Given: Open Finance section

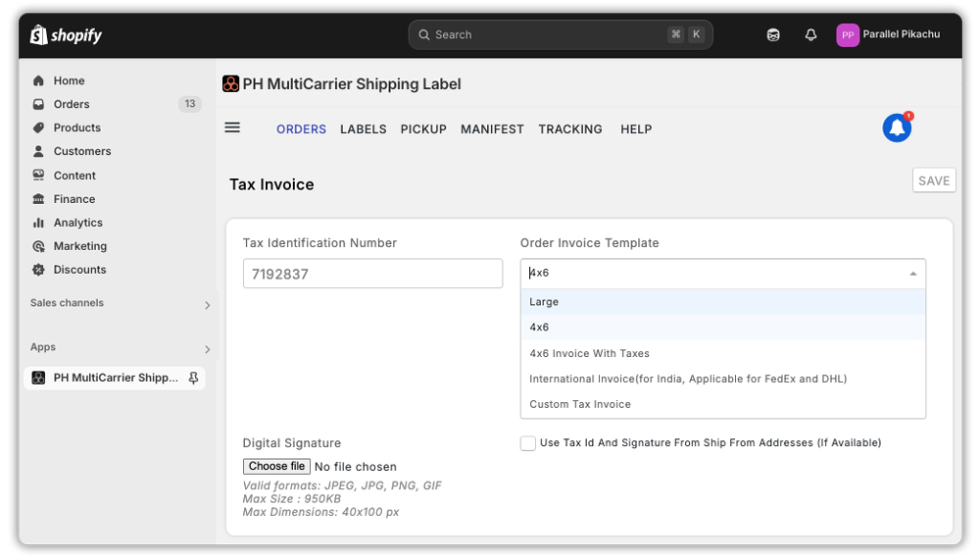Looking at the screenshot, I should pyautogui.click(x=73, y=199).
